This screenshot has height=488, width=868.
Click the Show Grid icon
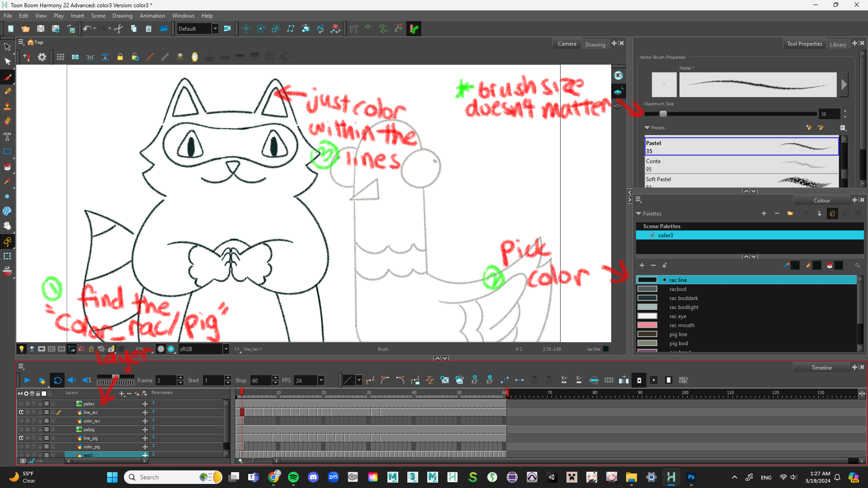(x=60, y=57)
